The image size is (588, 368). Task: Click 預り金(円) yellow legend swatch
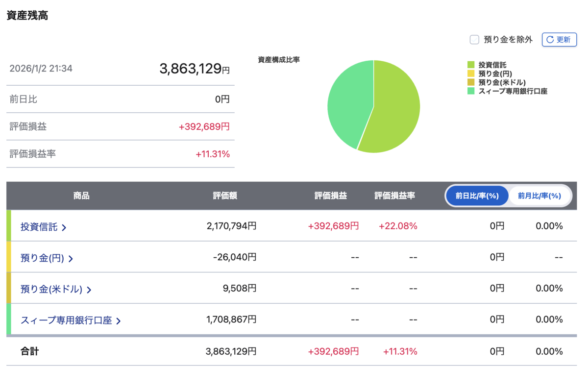(471, 74)
